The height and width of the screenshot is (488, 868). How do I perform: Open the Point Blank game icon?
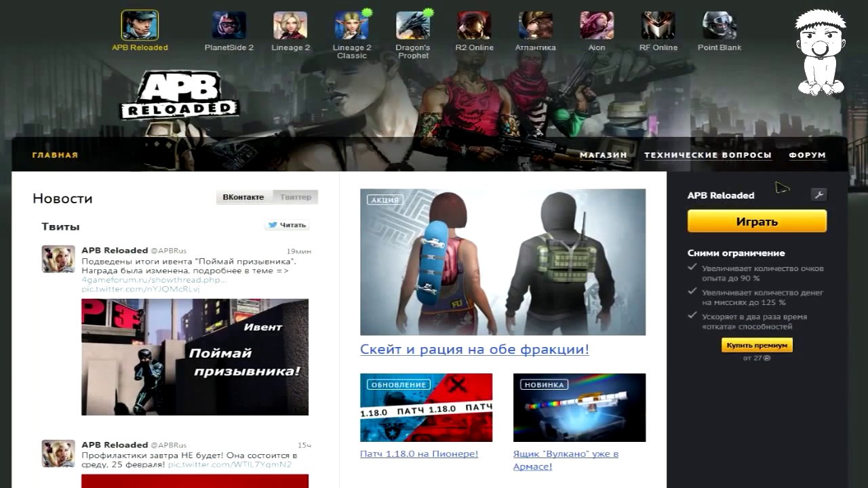coord(719,26)
